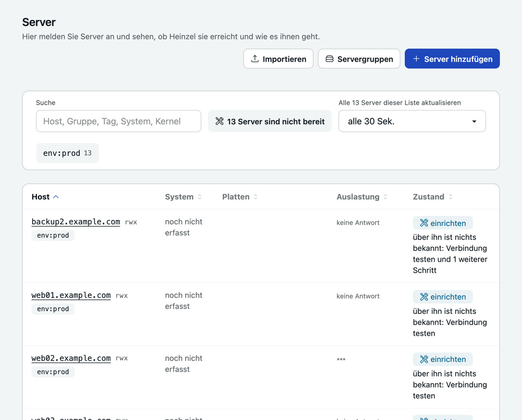The width and height of the screenshot is (522, 420).
Task: Click tools icon in web02 einrichten button
Action: [424, 359]
